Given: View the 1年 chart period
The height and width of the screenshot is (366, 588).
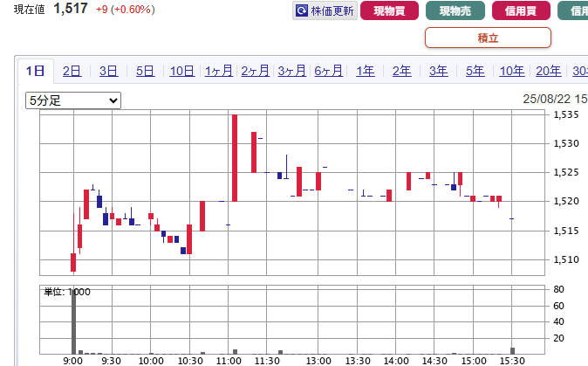Looking at the screenshot, I should [366, 71].
